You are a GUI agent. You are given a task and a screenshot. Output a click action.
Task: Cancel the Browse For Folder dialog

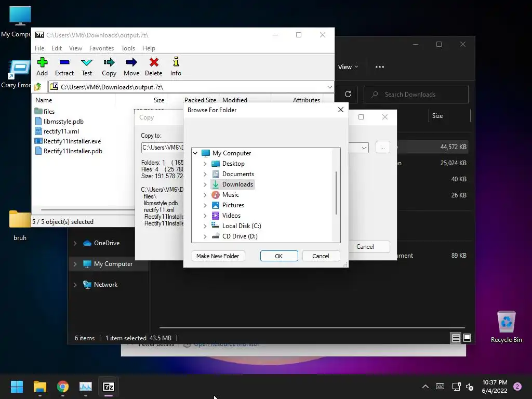tap(321, 256)
